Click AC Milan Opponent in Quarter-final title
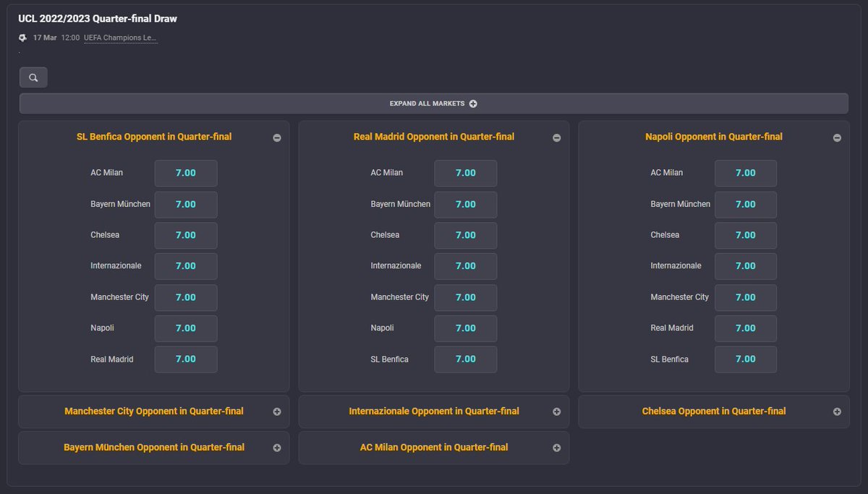 coord(434,447)
